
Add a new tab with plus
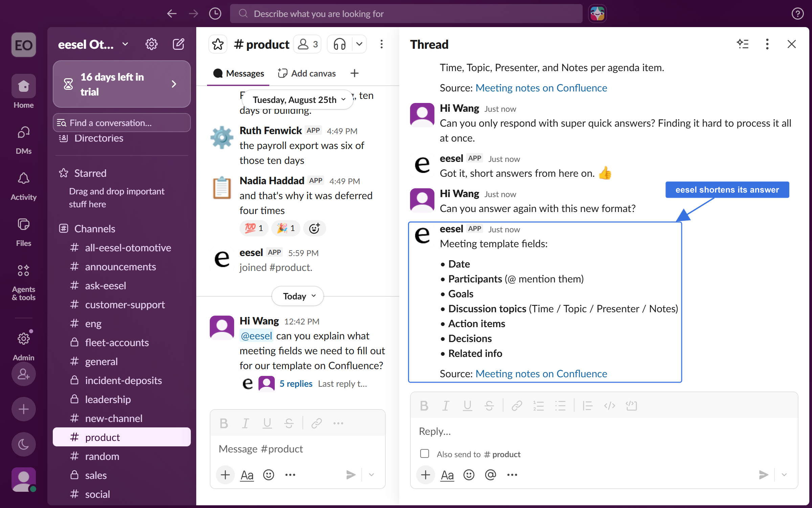coord(354,73)
